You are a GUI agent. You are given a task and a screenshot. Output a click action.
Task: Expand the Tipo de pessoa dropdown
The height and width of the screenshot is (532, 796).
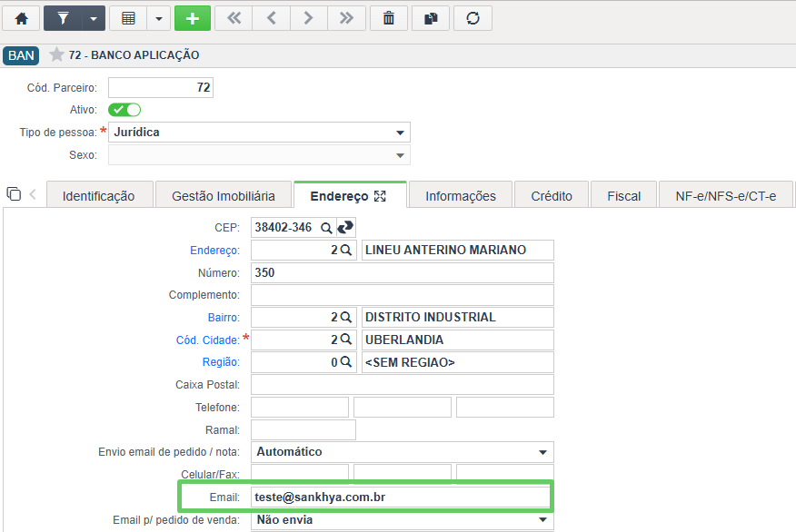tap(400, 133)
